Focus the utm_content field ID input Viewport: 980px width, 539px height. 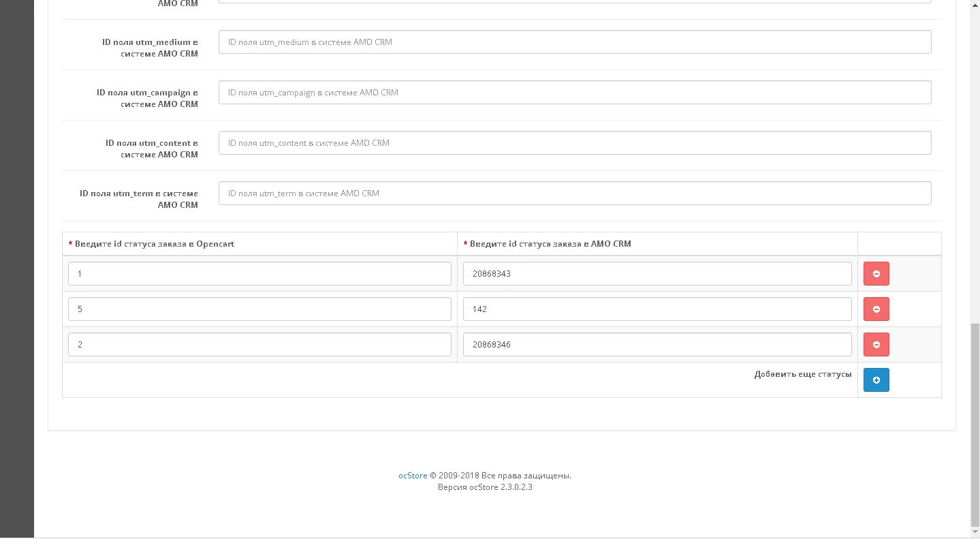575,142
